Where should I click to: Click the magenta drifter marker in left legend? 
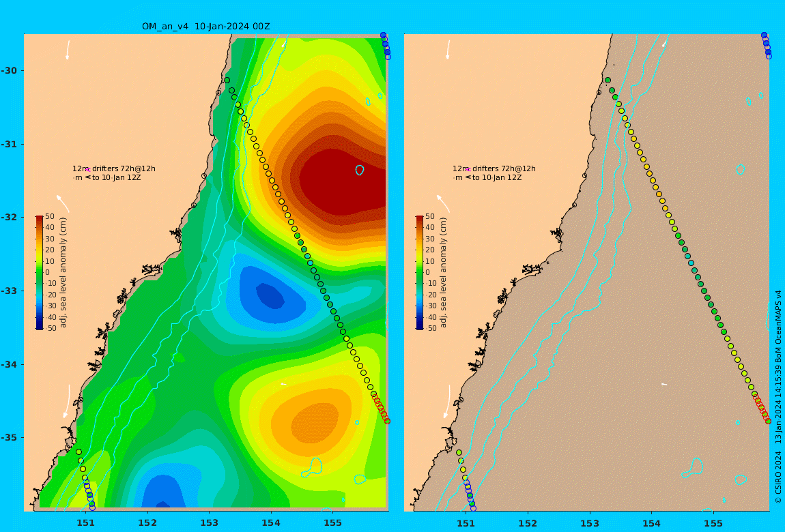point(87,170)
